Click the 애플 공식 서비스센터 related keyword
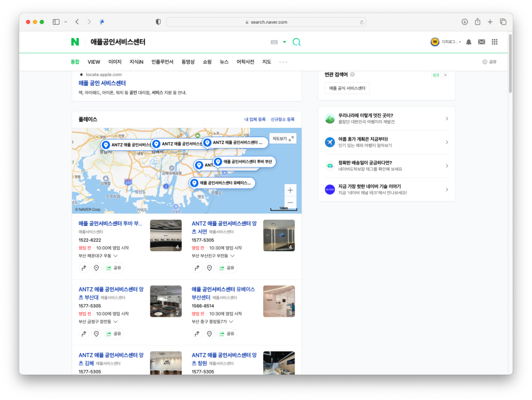 click(347, 88)
